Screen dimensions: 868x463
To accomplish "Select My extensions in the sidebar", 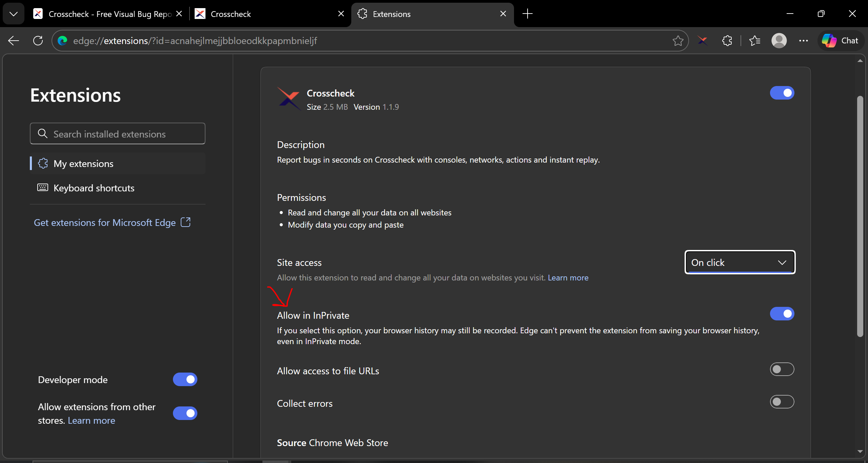I will pyautogui.click(x=83, y=164).
